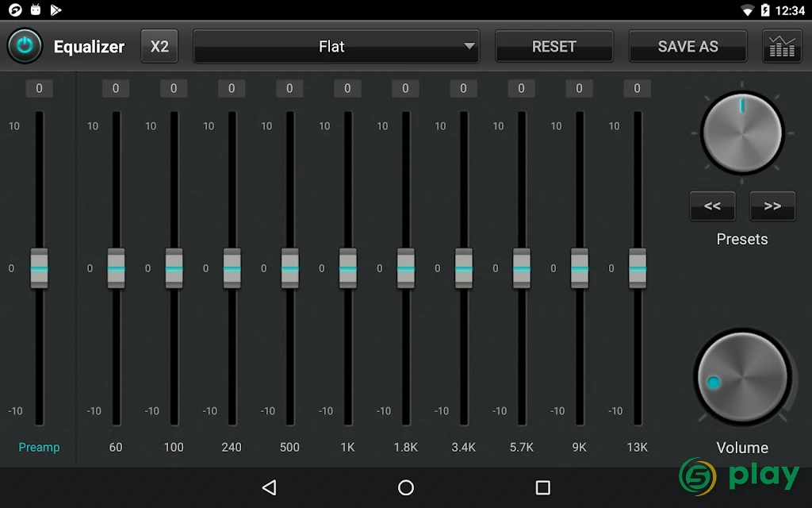This screenshot has height=508, width=812.
Task: Click the Preamp slider handle
Action: pos(40,268)
